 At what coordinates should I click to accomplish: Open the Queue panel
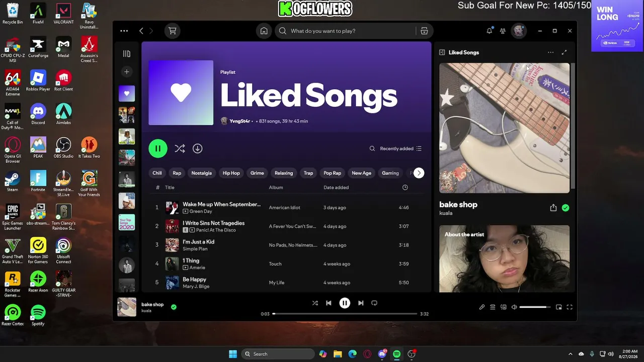coord(493,307)
